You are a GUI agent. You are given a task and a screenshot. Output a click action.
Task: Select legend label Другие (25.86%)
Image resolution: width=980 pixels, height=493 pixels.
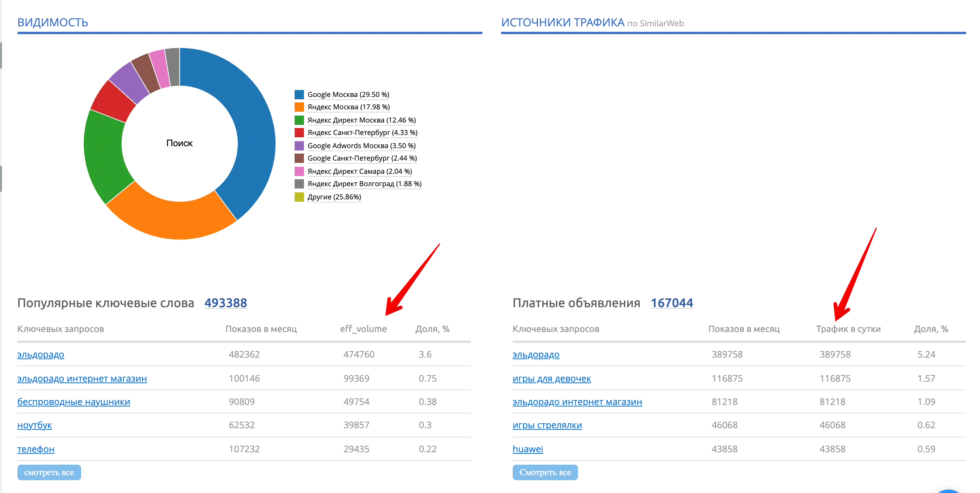click(x=334, y=197)
